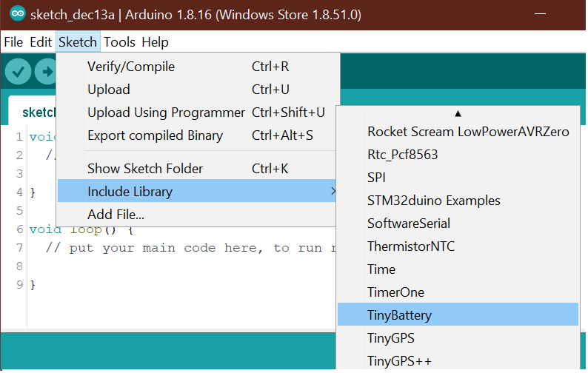The height and width of the screenshot is (373, 588).
Task: Click code line 7 comment text
Action: pos(190,248)
